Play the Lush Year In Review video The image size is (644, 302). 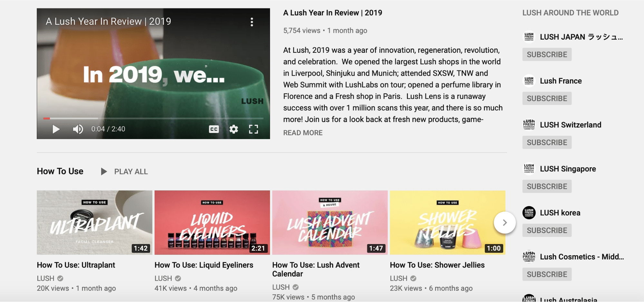[x=56, y=129]
